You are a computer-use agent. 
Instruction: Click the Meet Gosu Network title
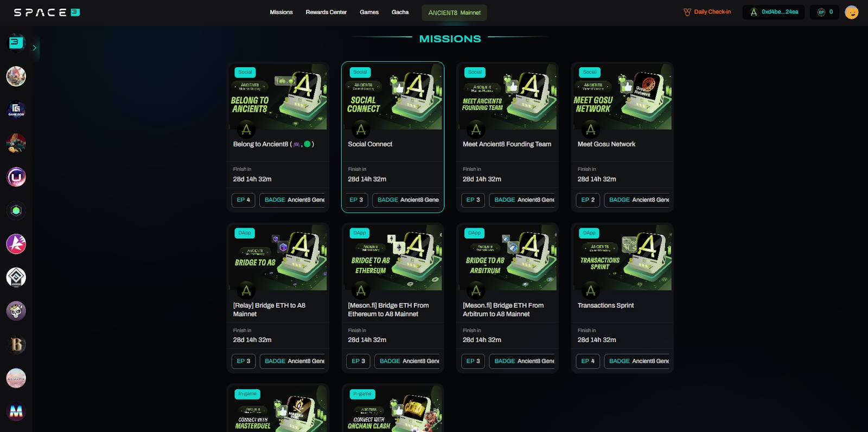coord(607,144)
